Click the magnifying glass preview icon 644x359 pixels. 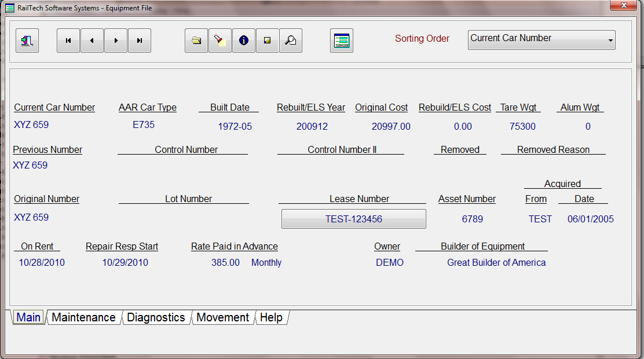coord(291,41)
